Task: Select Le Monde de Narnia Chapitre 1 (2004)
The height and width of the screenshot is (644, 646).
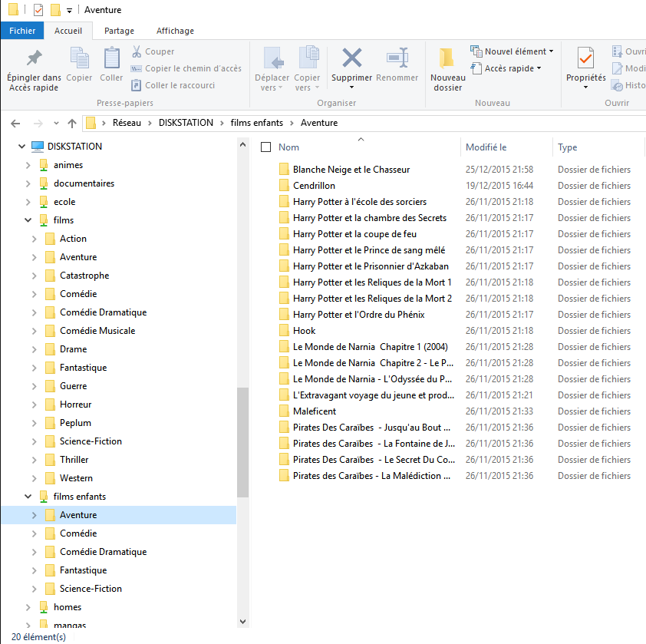Action: point(371,347)
